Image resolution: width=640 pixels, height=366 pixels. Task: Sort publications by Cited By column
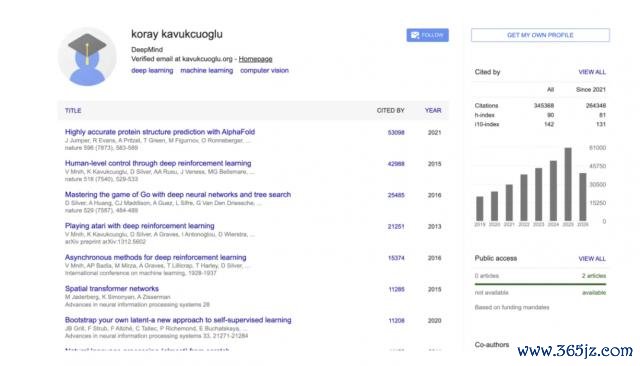pyautogui.click(x=390, y=111)
